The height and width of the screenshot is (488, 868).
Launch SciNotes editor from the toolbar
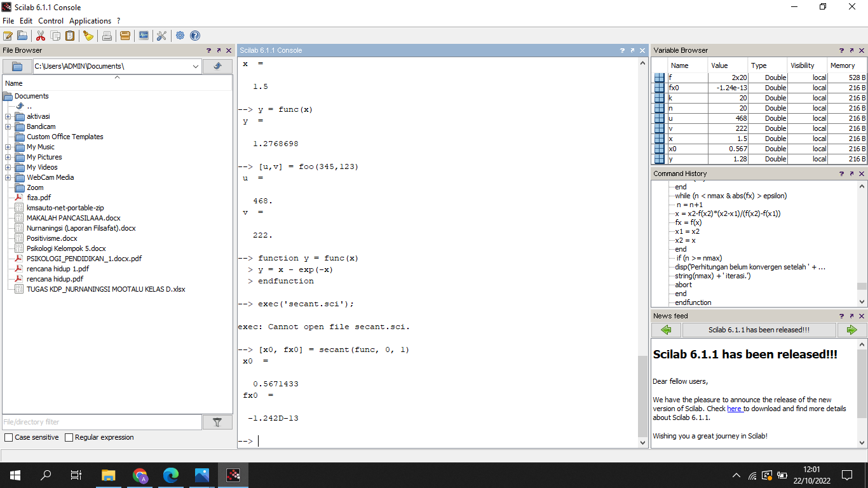[x=8, y=36]
